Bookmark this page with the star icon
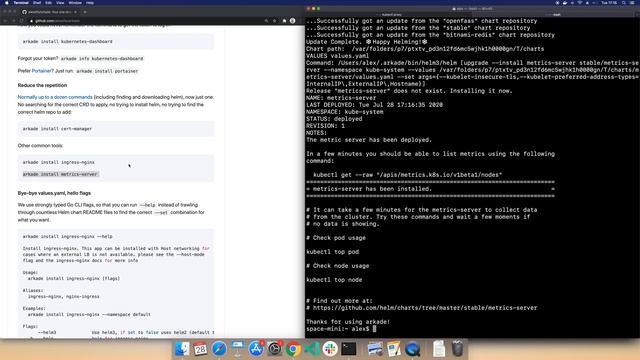The width and height of the screenshot is (640, 360). (x=275, y=20)
